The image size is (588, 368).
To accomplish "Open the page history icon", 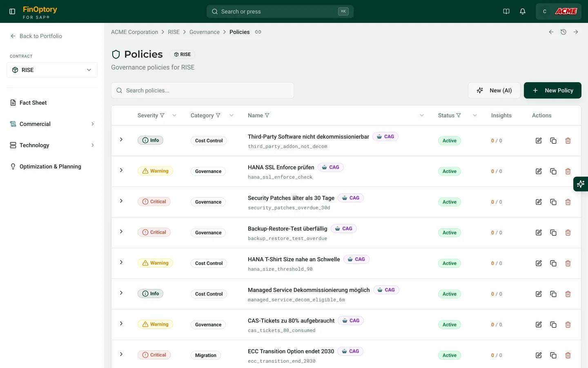I will (x=563, y=31).
